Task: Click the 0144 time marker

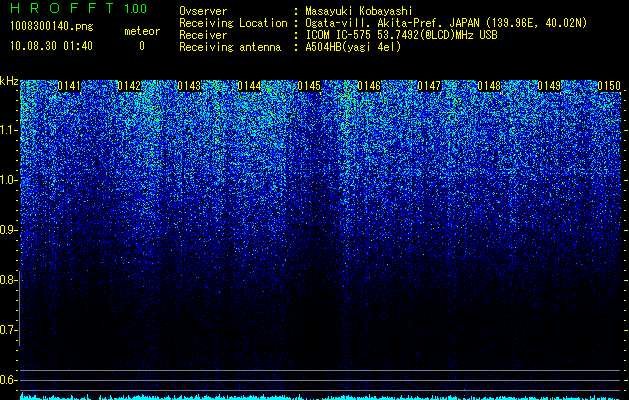Action: coord(249,86)
